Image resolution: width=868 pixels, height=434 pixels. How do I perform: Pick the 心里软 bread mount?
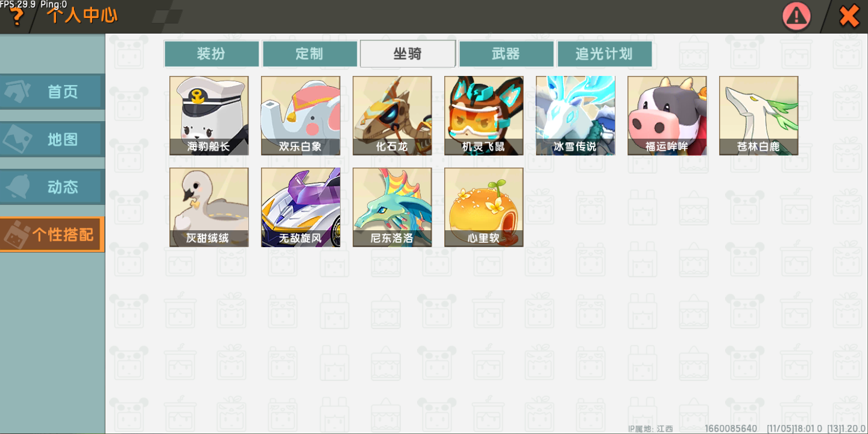click(x=484, y=207)
